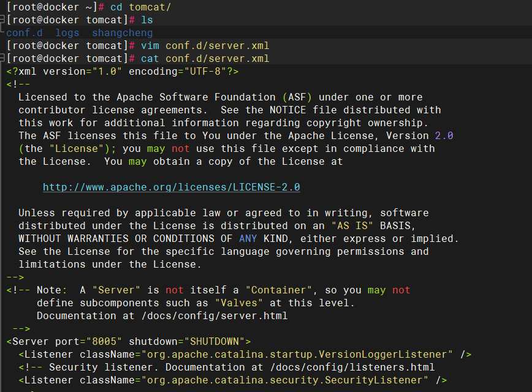Image resolution: width=532 pixels, height=392 pixels.
Task: Click the quoted "Container" text
Action: click(x=278, y=290)
